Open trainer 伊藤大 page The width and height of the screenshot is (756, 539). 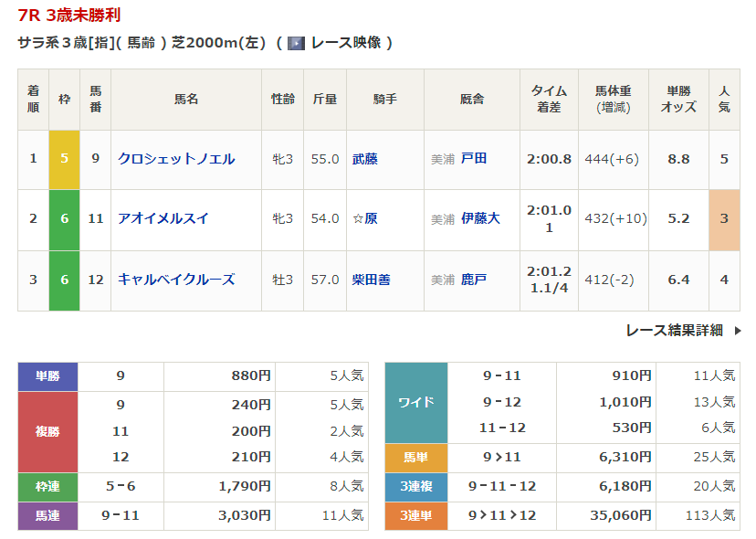[x=480, y=219]
